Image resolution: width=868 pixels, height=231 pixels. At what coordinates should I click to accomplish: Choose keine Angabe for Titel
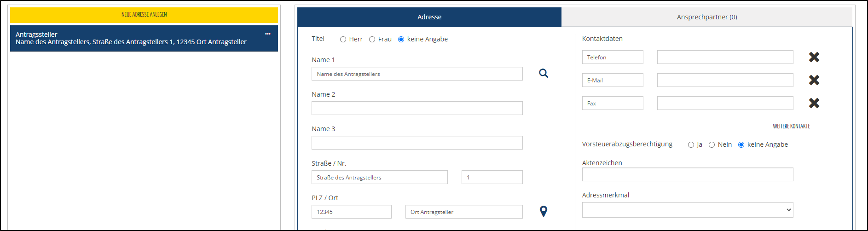point(401,40)
